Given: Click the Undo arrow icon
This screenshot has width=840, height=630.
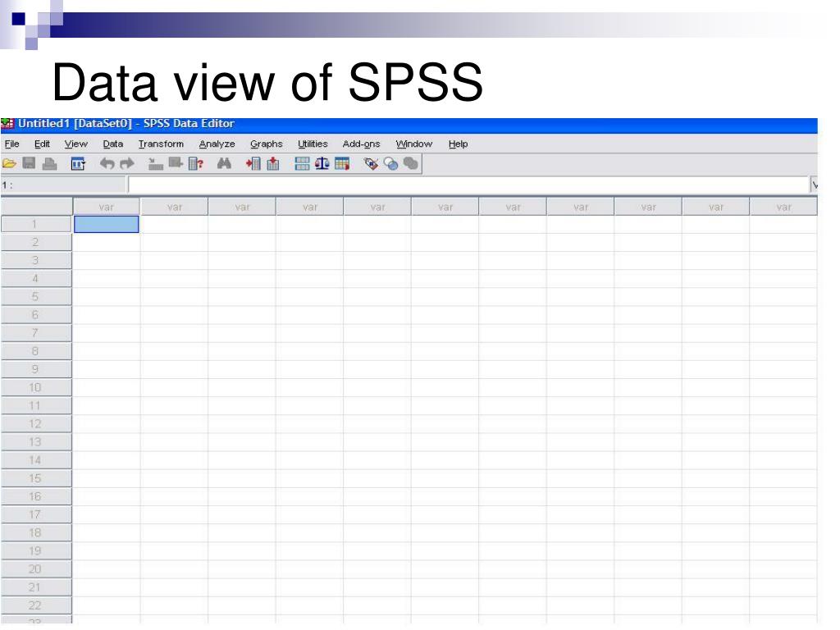Looking at the screenshot, I should point(107,164).
